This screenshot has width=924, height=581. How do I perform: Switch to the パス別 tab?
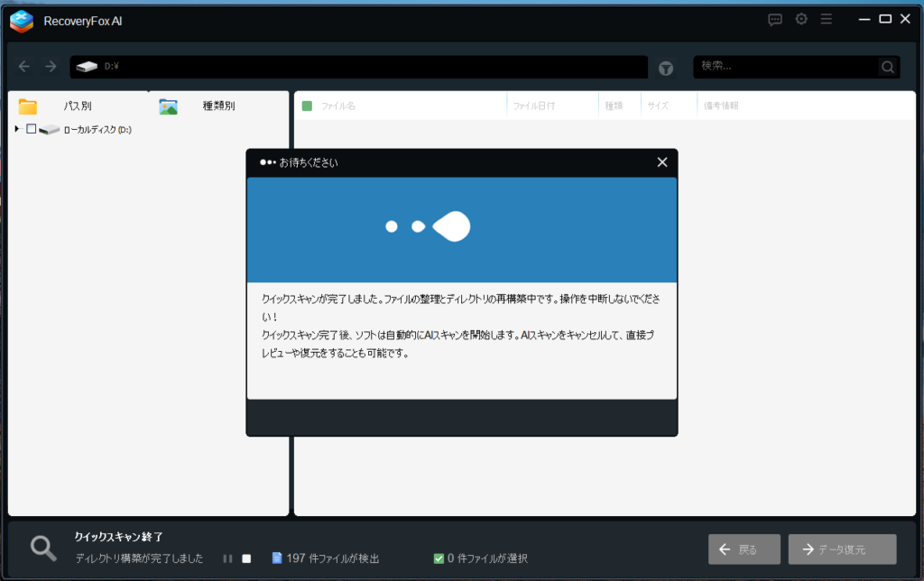[77, 106]
